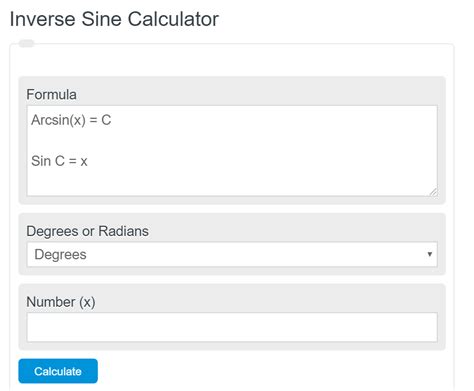Place cursor on the Sin C = x line
Image resolution: width=474 pixels, height=391 pixels.
59,161
